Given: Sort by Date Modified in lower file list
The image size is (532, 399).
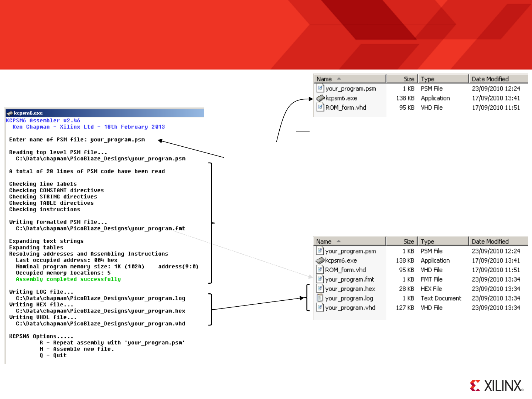Looking at the screenshot, I should tap(498, 241).
